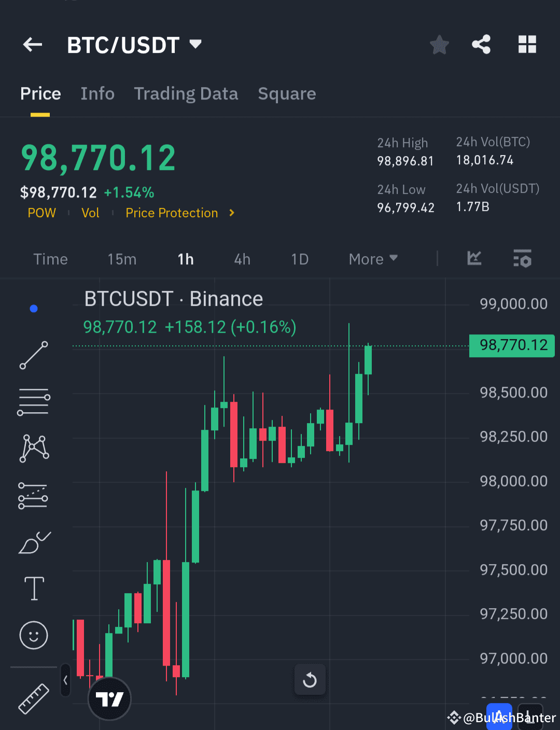
Task: Toggle the Vol indicator overlay
Action: click(90, 213)
